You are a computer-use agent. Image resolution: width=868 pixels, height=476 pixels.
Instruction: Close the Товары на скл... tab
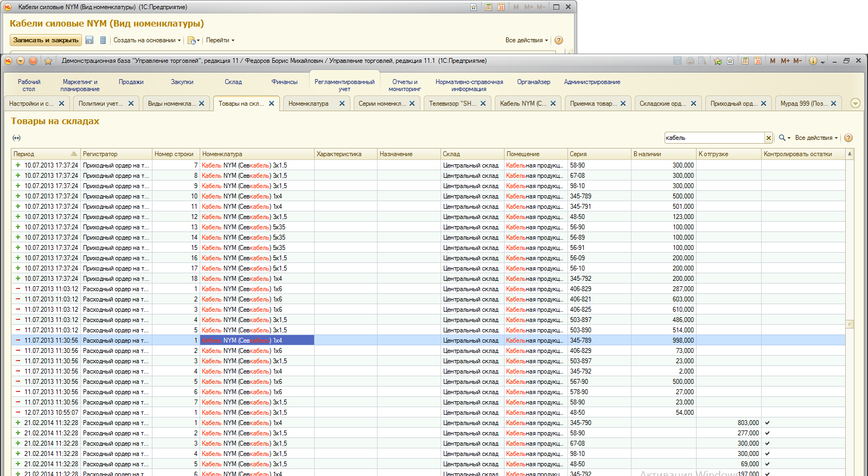271,104
